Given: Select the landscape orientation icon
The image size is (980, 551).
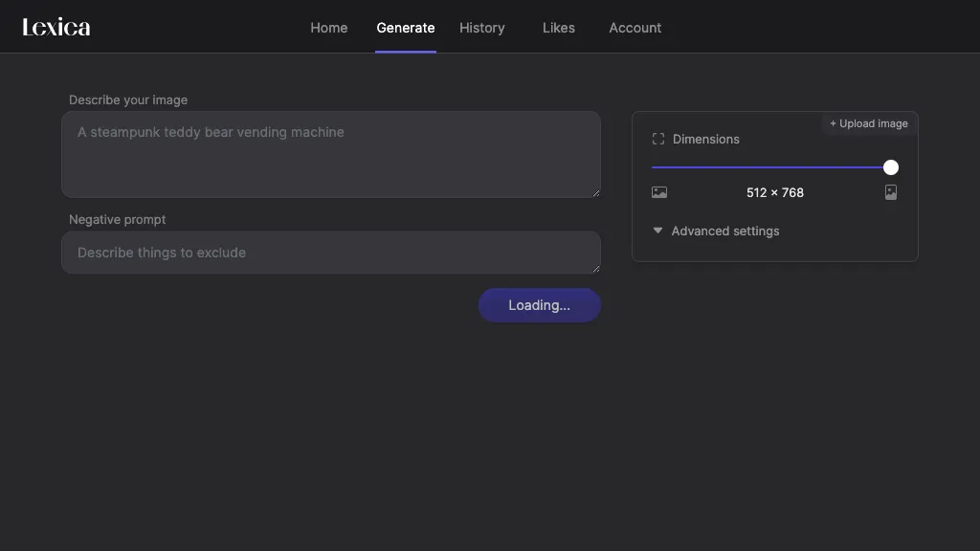Looking at the screenshot, I should click(659, 192).
